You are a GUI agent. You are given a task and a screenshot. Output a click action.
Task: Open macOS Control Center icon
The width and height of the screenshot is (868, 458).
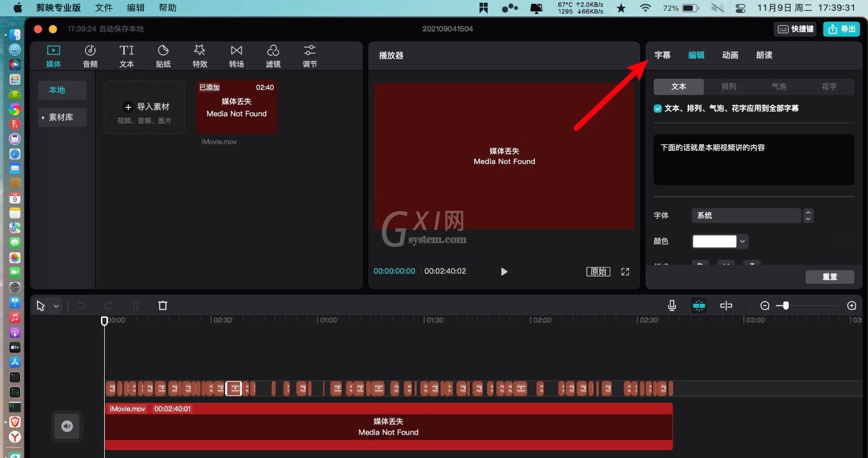pos(741,8)
